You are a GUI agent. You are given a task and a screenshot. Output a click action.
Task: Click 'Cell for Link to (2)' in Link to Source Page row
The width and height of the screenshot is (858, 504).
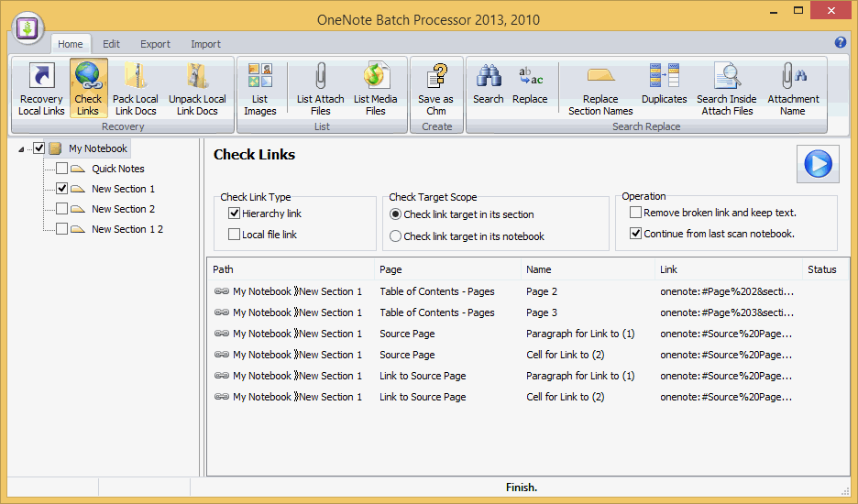click(x=566, y=397)
